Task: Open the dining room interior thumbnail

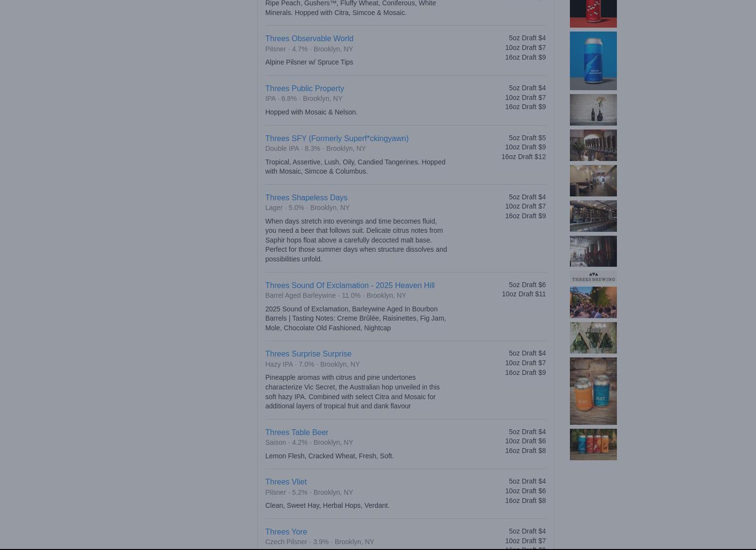Action: click(593, 180)
